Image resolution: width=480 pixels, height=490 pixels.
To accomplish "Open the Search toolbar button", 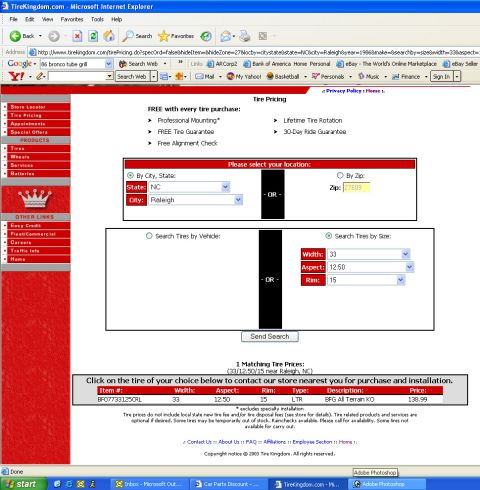I will [137, 36].
